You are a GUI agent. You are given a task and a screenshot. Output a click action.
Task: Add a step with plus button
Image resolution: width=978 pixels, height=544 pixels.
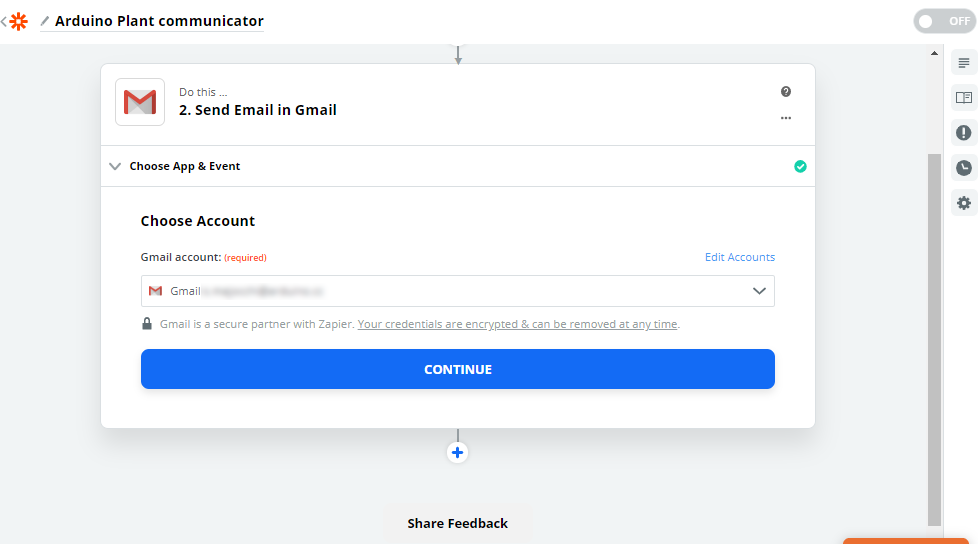coord(458,452)
